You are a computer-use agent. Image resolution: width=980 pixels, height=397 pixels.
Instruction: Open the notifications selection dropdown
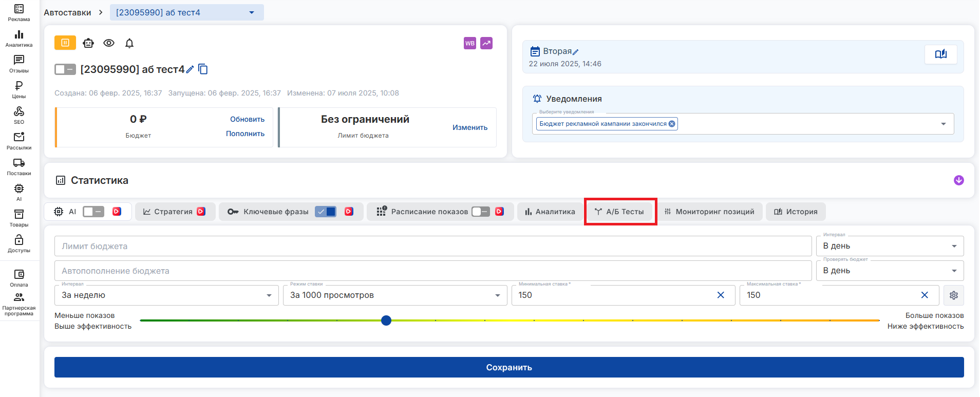coord(943,124)
